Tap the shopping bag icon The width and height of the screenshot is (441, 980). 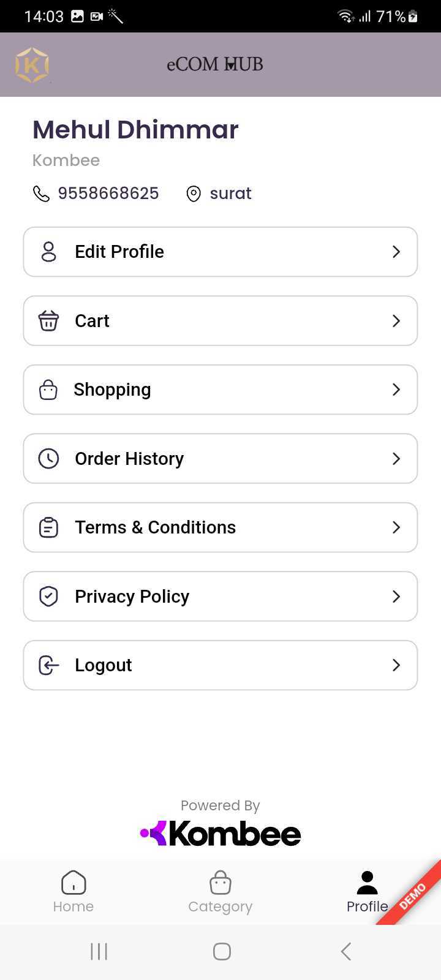tap(48, 390)
